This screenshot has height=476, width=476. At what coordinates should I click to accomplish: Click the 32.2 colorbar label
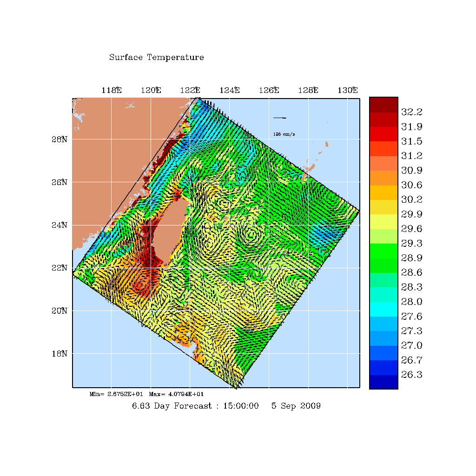point(411,112)
